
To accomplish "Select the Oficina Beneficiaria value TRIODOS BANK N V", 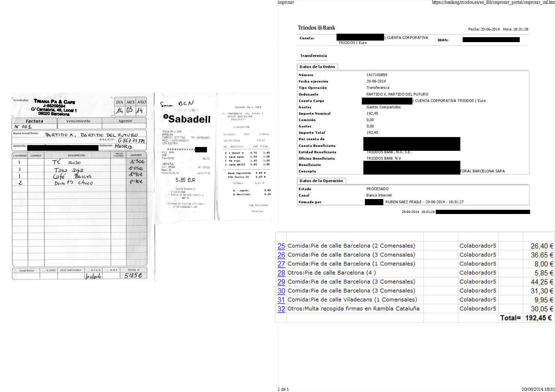I will click(x=384, y=158).
